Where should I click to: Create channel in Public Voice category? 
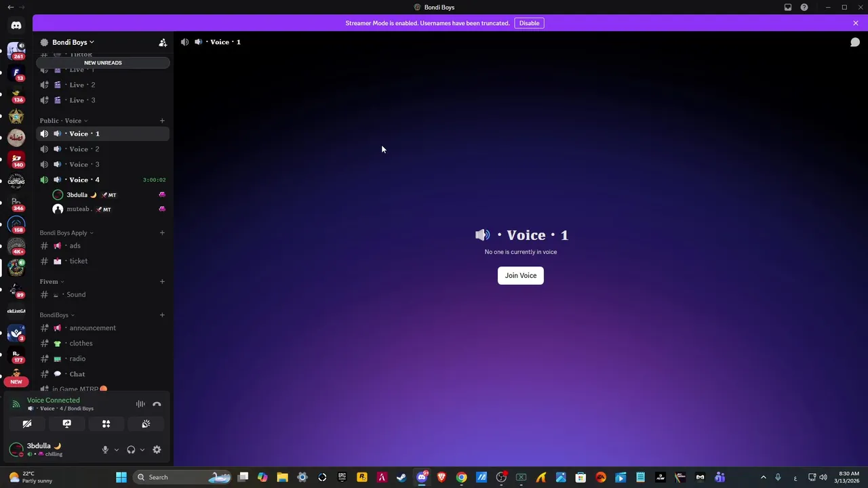point(162,121)
